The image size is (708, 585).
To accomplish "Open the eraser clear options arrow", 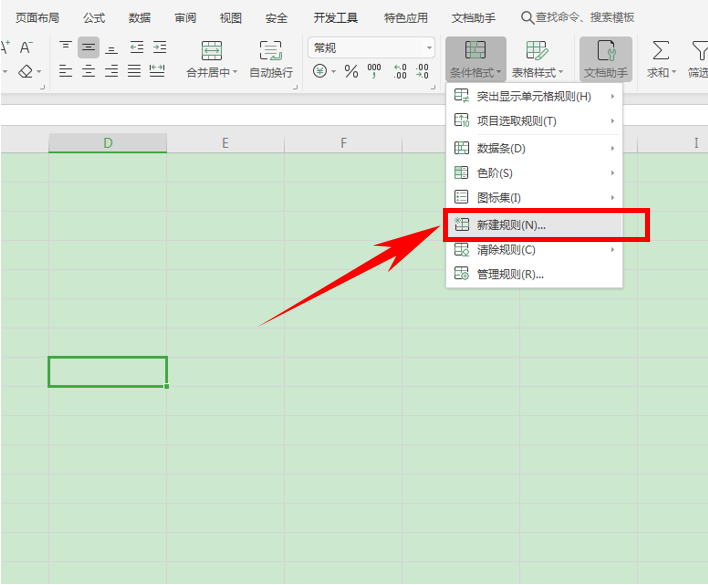I will tap(39, 71).
